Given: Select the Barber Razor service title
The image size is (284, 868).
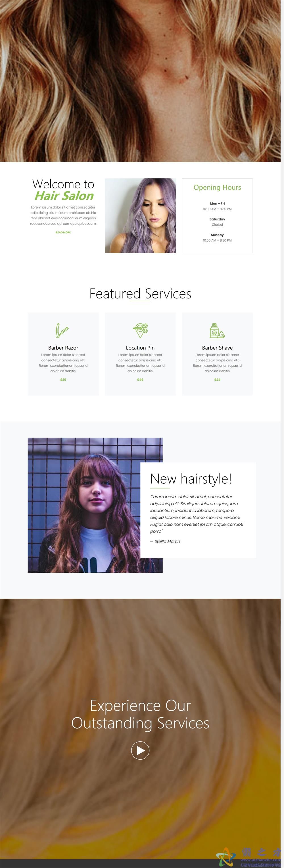Looking at the screenshot, I should (x=63, y=348).
